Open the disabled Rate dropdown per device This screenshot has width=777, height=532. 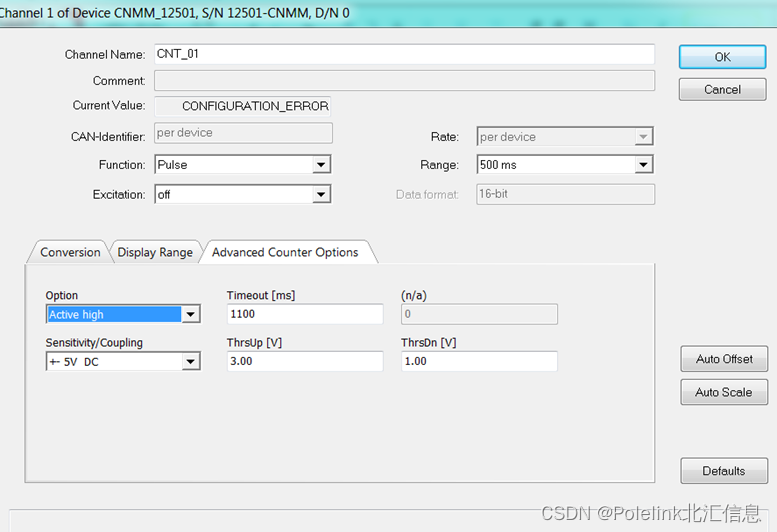[565, 137]
